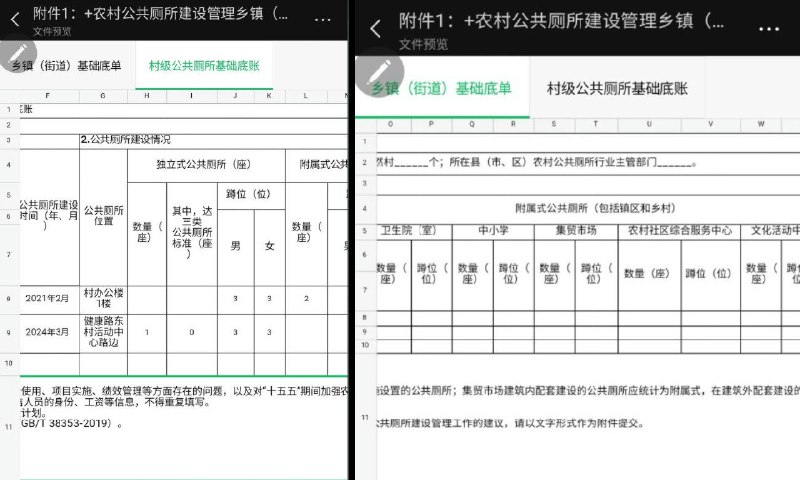Viewport: 800px width, 480px height.
Task: Click the cell with value 2 in 2021年2月 row
Action: [306, 298]
